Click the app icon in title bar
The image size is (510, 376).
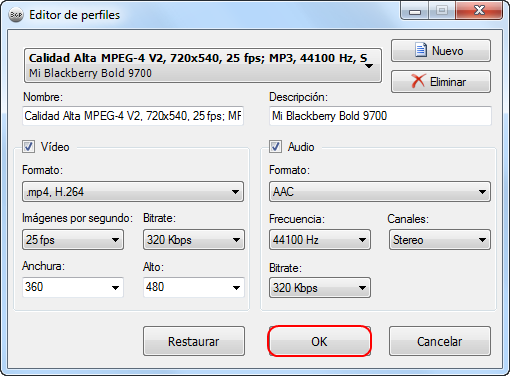(16, 15)
